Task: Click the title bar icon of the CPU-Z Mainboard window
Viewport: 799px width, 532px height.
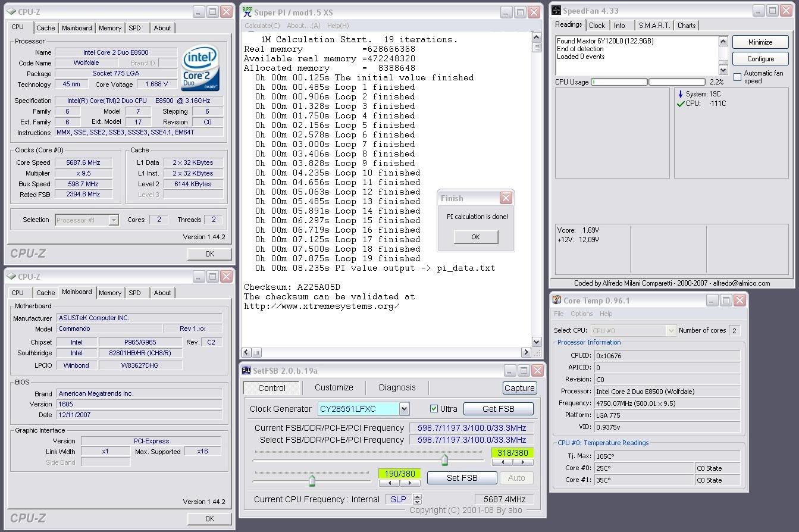Action: 11,276
